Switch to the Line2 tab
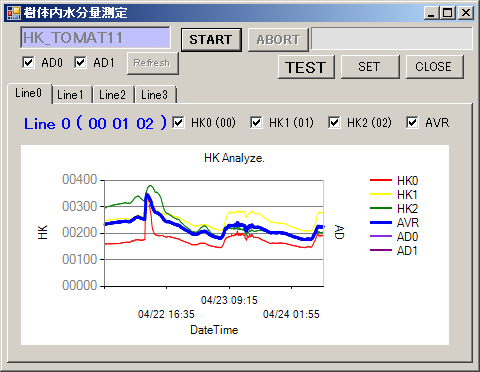 coord(114,95)
